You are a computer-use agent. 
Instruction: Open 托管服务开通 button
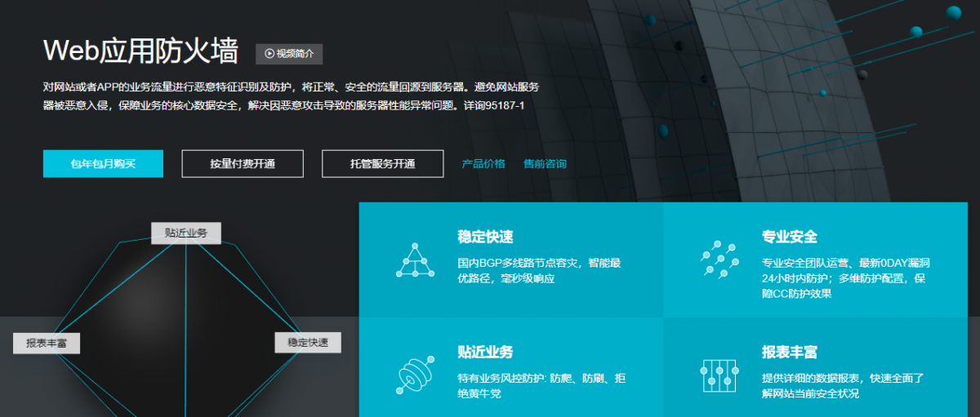(x=383, y=163)
